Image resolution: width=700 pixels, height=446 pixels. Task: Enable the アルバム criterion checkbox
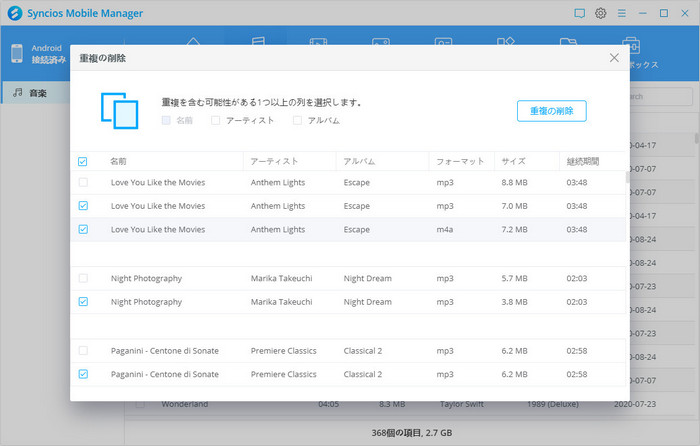point(297,120)
